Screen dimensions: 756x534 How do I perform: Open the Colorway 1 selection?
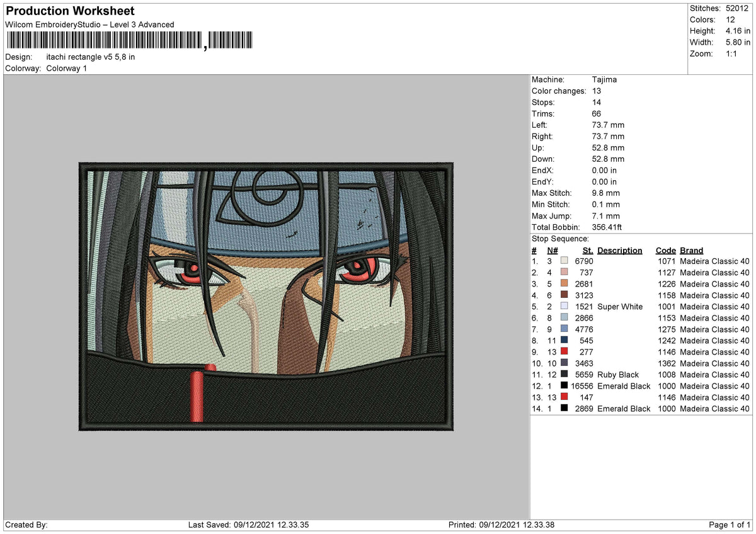point(66,68)
